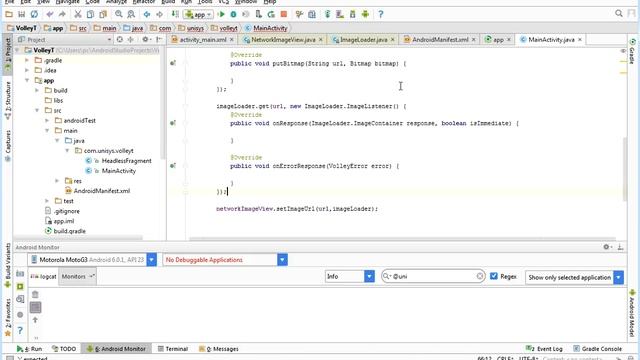Screen dimensions: 640x360
Task: Click the java breadcrumb in navigation bar
Action: pyautogui.click(x=134, y=28)
